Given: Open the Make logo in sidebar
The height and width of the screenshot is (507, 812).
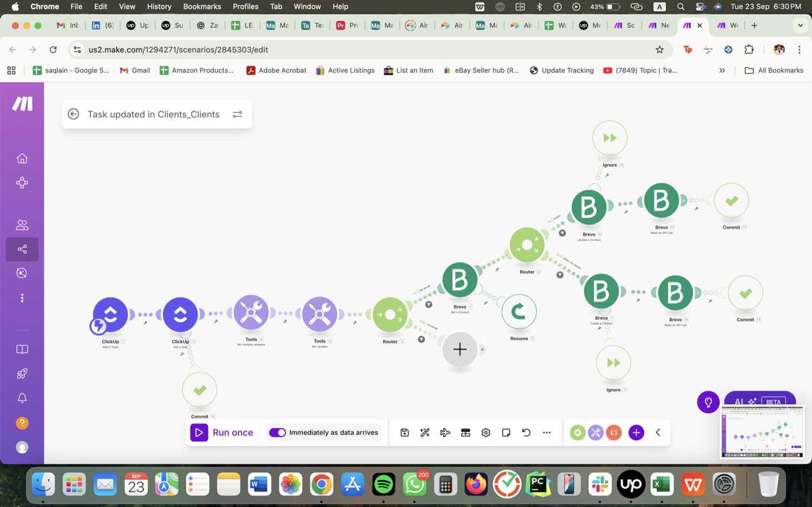Looking at the screenshot, I should point(22,103).
